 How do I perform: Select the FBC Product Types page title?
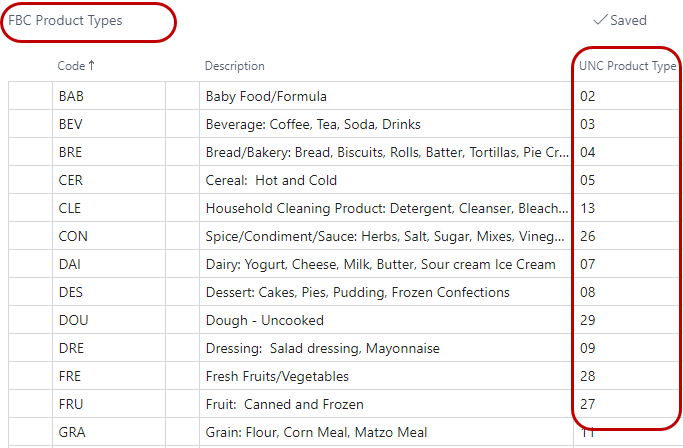66,20
